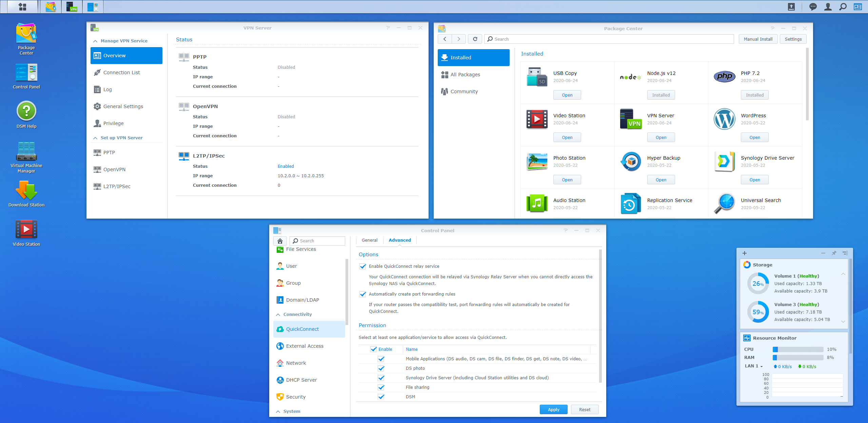Image resolution: width=868 pixels, height=423 pixels.
Task: Open the Package Center desktop shortcut
Action: (x=26, y=39)
